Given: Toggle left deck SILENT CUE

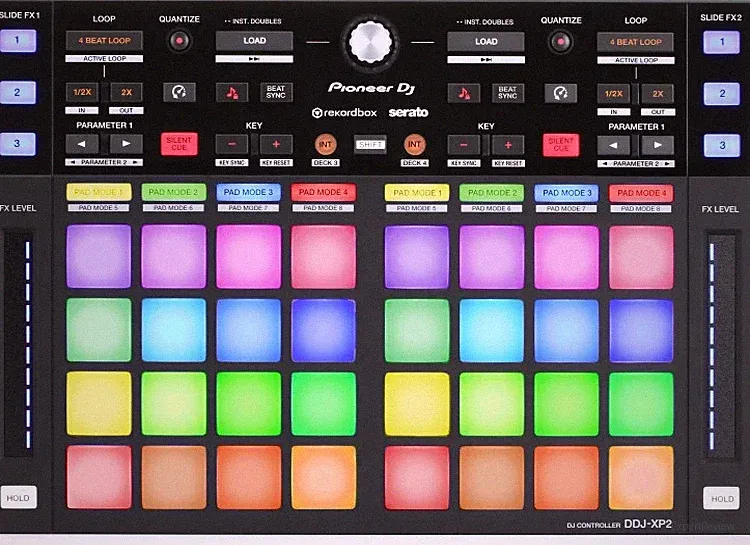Looking at the screenshot, I should click(179, 144).
